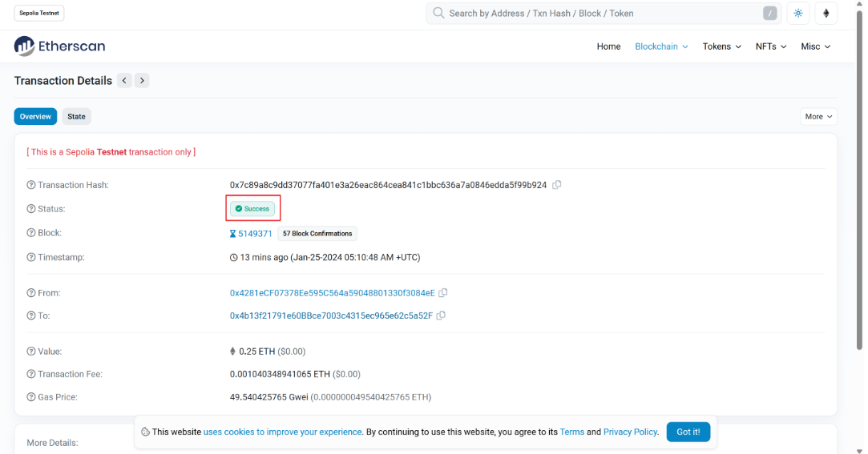The height and width of the screenshot is (454, 868).
Task: Dismiss cookies with Got it! button
Action: 688,432
